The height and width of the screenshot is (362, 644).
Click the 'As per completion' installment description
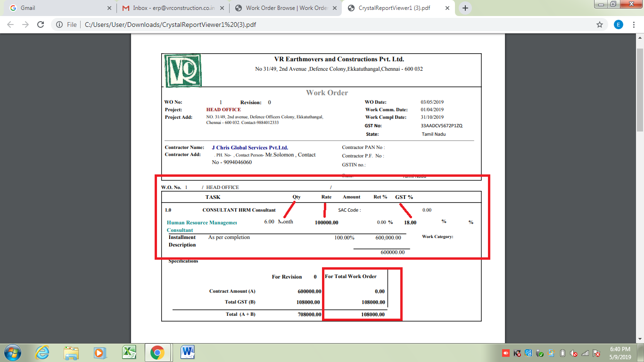coord(229,237)
